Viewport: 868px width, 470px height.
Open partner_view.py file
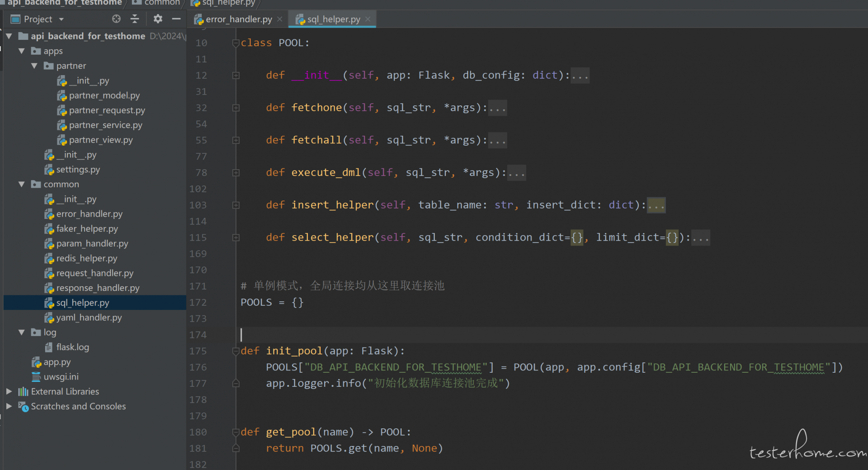(x=101, y=140)
